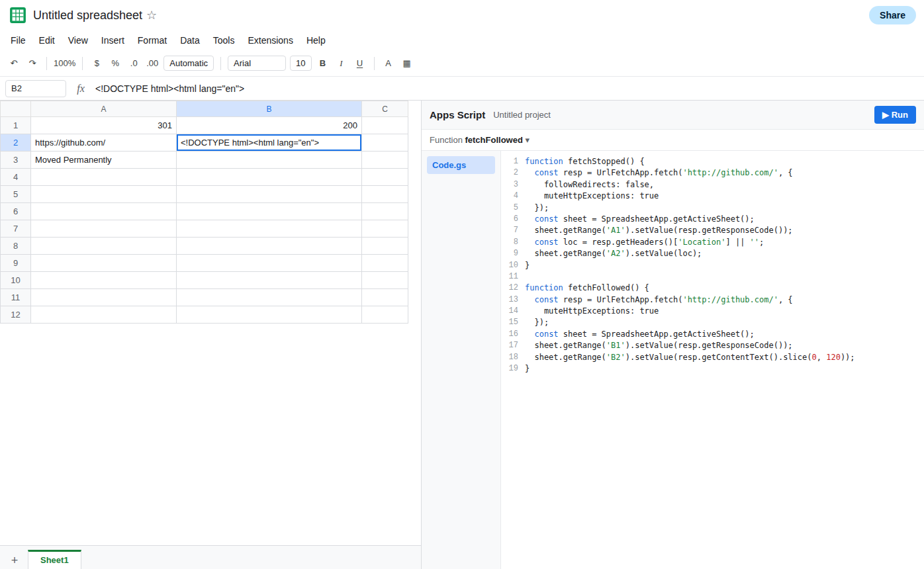Switch to the Sheet1 tab
The height and width of the screenshot is (569, 924).
click(x=54, y=560)
